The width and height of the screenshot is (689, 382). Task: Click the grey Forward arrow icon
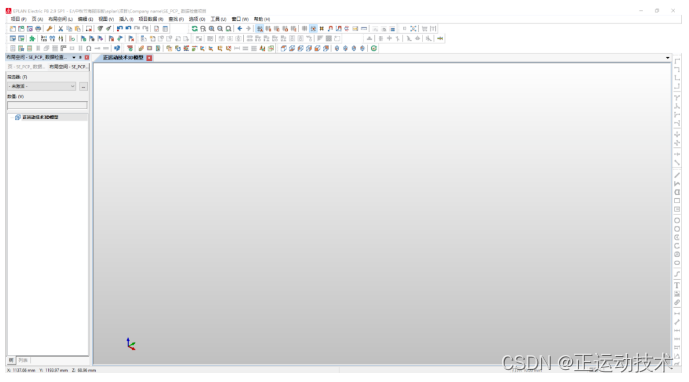pyautogui.click(x=248, y=29)
